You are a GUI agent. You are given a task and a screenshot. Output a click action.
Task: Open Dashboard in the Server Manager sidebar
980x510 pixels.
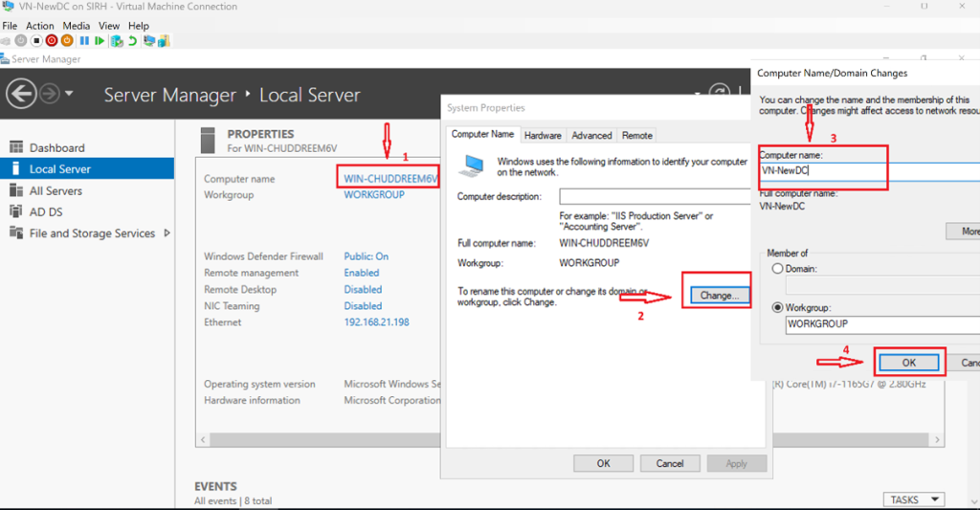[x=56, y=148]
